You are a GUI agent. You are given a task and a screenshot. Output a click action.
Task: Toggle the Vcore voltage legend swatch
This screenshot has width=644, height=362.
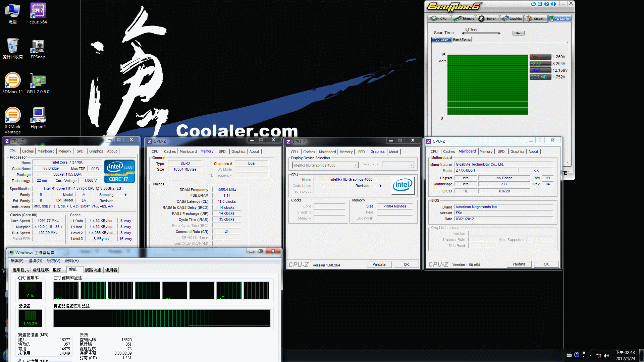pos(540,57)
